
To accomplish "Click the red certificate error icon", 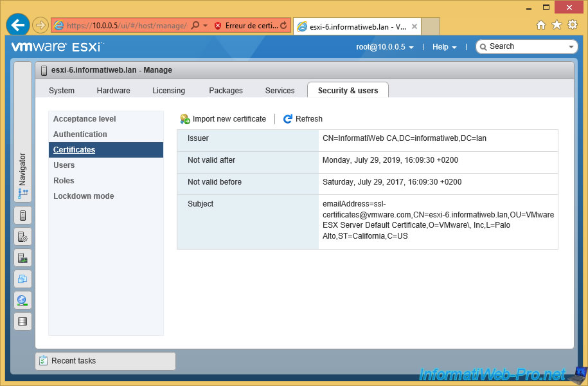I will pos(218,26).
